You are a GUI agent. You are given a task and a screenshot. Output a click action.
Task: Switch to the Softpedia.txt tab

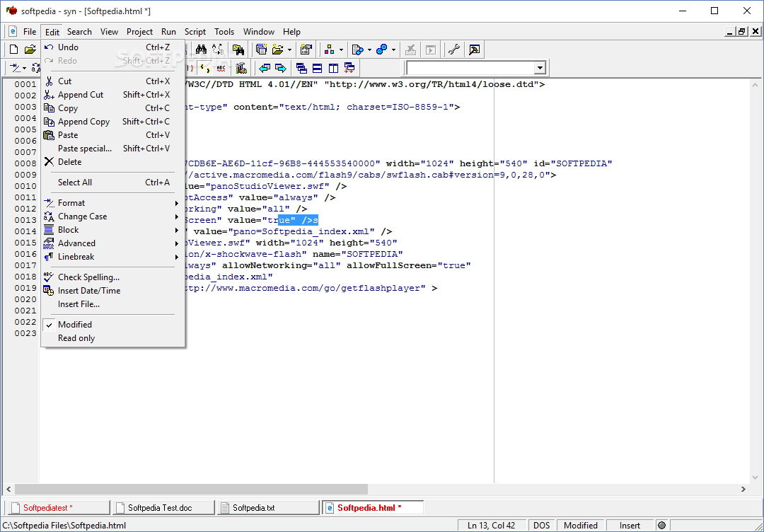pyautogui.click(x=269, y=508)
